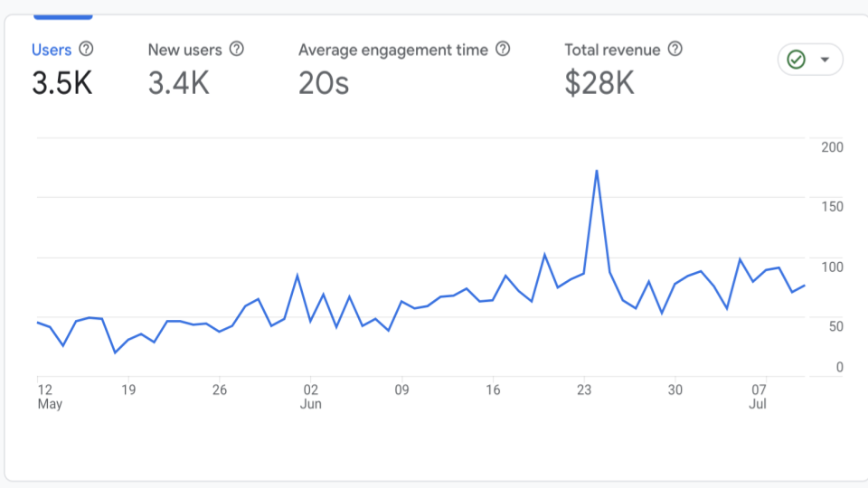The height and width of the screenshot is (488, 868).
Task: Open the Total revenue help tooltip icon
Action: point(675,49)
